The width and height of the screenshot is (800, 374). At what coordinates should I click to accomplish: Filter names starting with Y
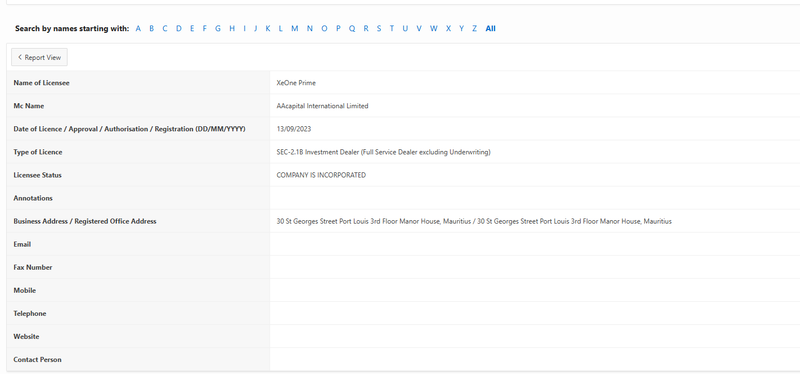(x=461, y=29)
